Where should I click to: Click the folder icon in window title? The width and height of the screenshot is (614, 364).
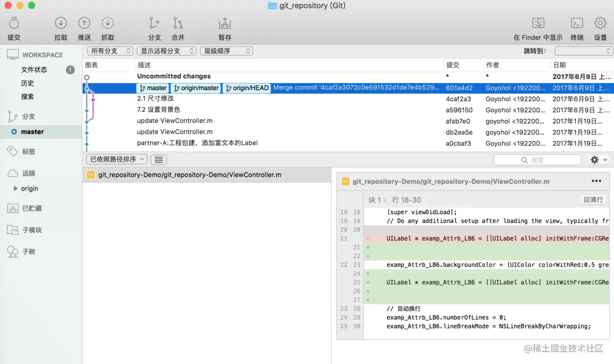pos(272,5)
